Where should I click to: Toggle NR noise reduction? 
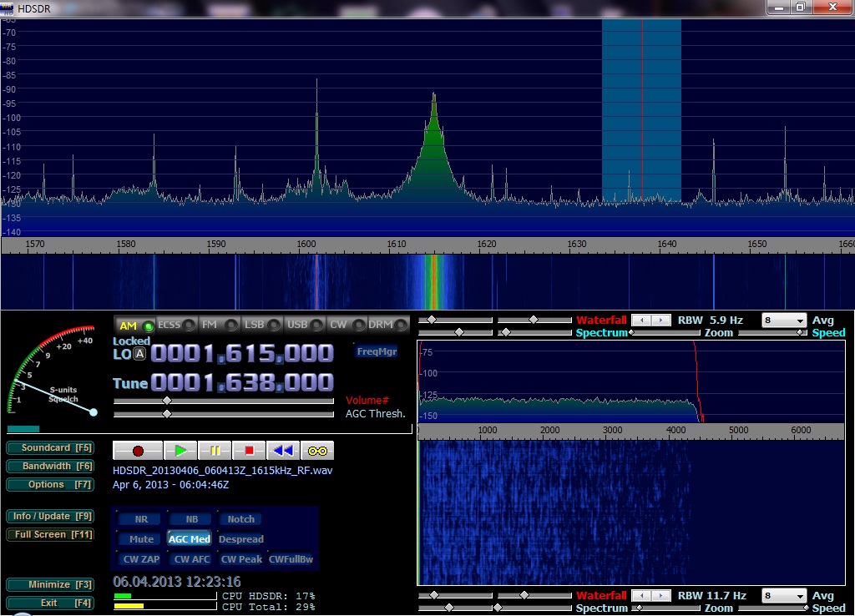click(x=141, y=519)
